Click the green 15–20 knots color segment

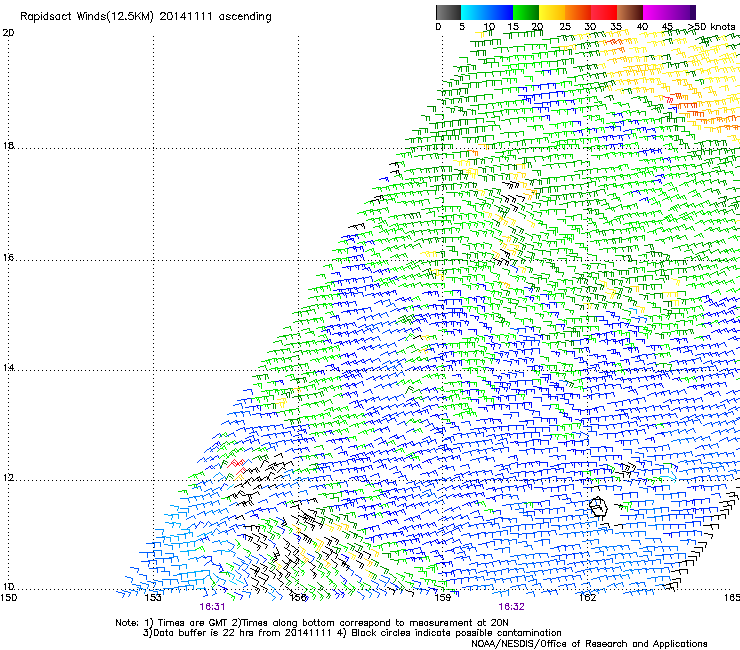526,12
